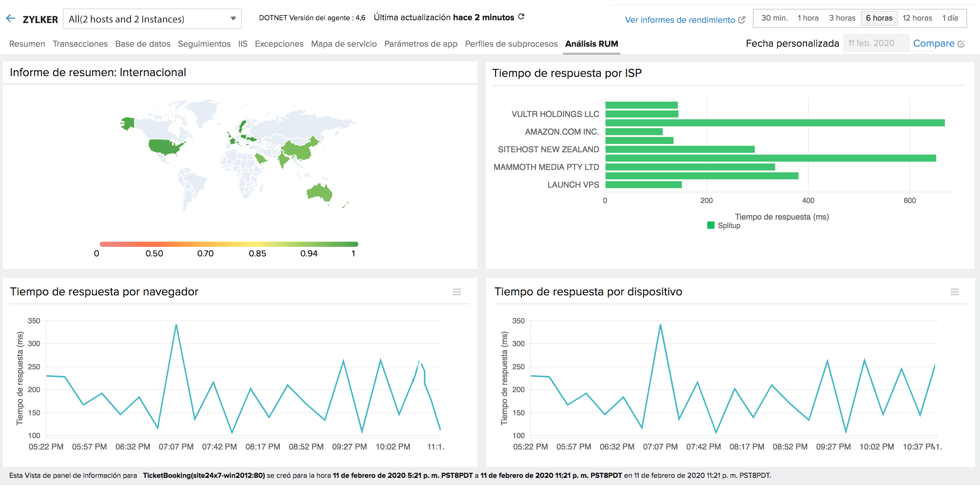This screenshot has height=490, width=980.
Task: Click the 0.50 value on map legend
Action: click(x=154, y=253)
